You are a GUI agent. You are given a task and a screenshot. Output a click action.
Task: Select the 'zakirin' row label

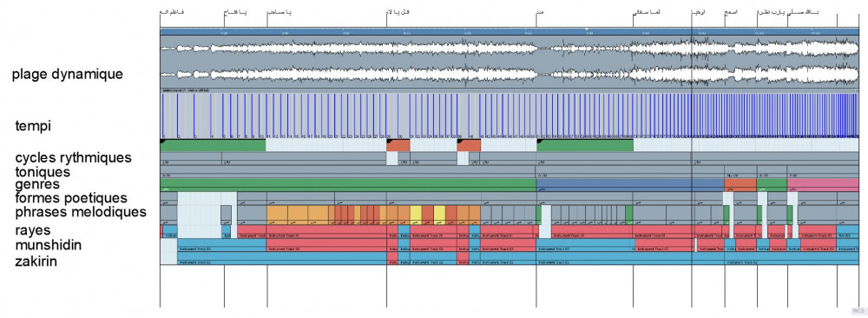pos(36,261)
